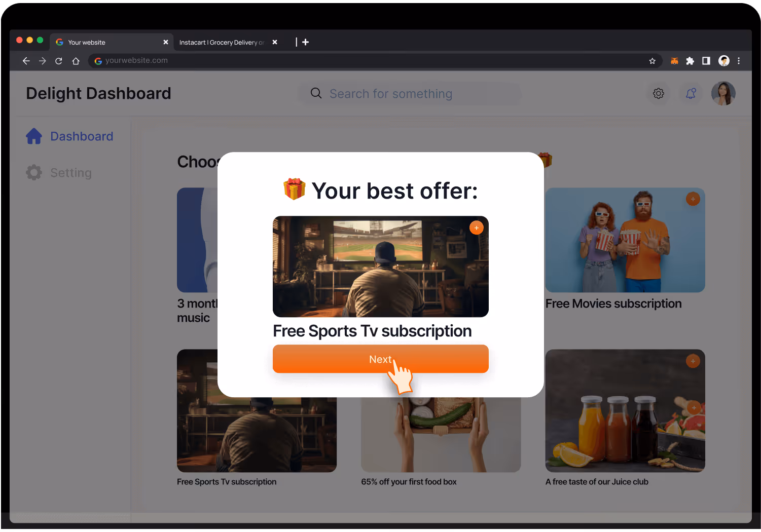
Task: Click bottom Free Sports Tv subscription caption
Action: pos(227,482)
